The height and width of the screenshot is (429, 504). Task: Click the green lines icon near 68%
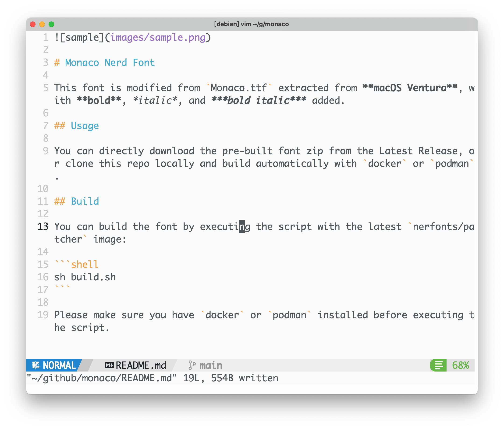439,365
